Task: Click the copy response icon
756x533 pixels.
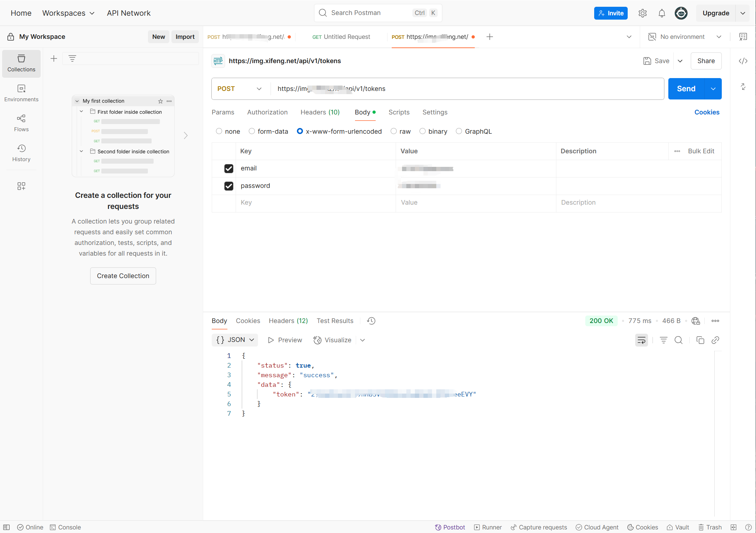Action: click(x=700, y=340)
